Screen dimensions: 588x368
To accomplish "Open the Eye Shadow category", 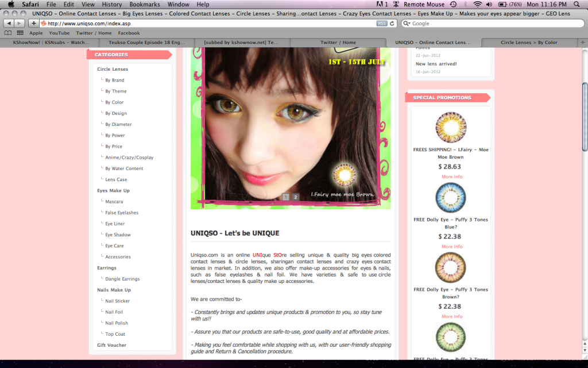I will pyautogui.click(x=118, y=235).
